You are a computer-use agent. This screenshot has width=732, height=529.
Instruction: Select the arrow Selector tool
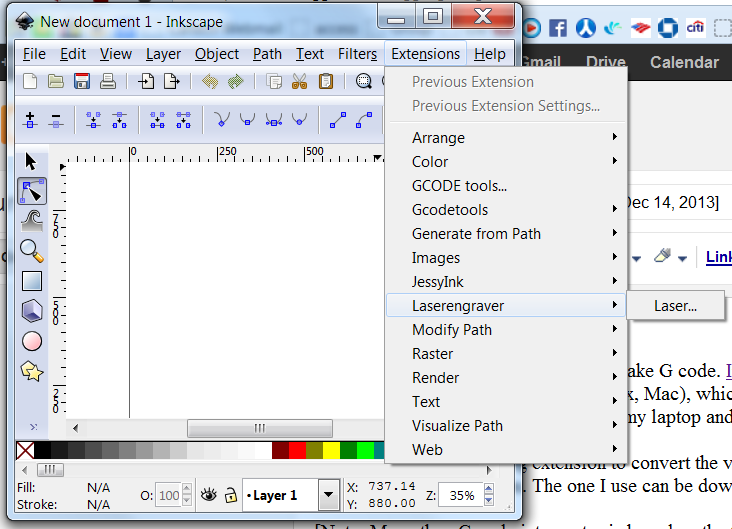tap(31, 161)
